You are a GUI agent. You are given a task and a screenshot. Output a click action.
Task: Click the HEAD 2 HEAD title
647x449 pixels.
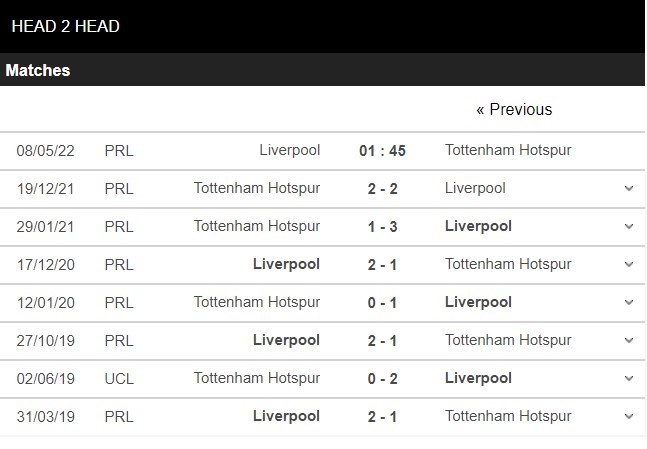pos(65,26)
